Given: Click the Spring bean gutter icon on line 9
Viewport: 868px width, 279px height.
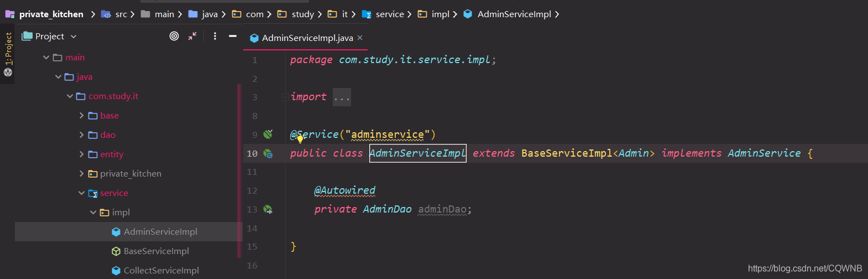Looking at the screenshot, I should tap(268, 134).
